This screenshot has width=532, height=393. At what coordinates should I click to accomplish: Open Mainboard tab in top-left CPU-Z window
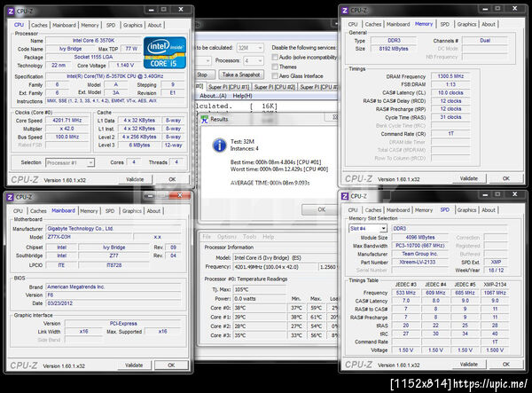click(64, 25)
